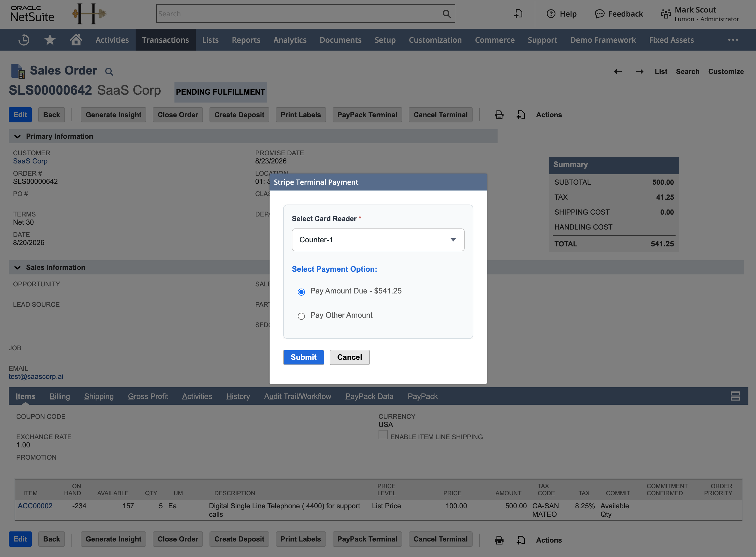Click the top Print Labels button
Viewport: 756px width, 557px height.
[301, 115]
